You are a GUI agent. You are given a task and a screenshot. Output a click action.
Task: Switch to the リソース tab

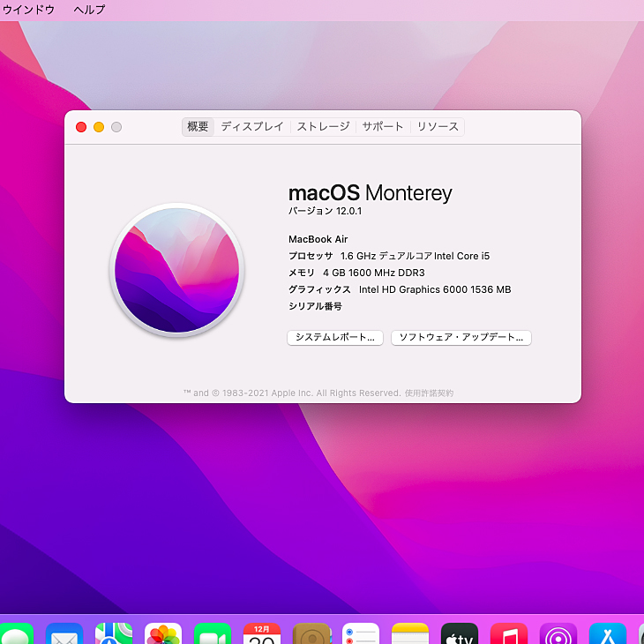click(x=438, y=127)
